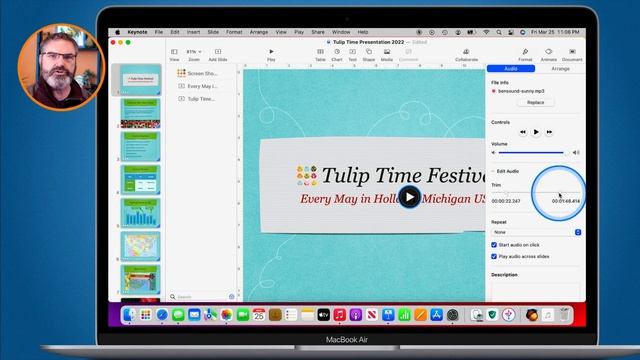The height and width of the screenshot is (360, 640).
Task: Open Numbers from the Dock
Action: [404, 315]
